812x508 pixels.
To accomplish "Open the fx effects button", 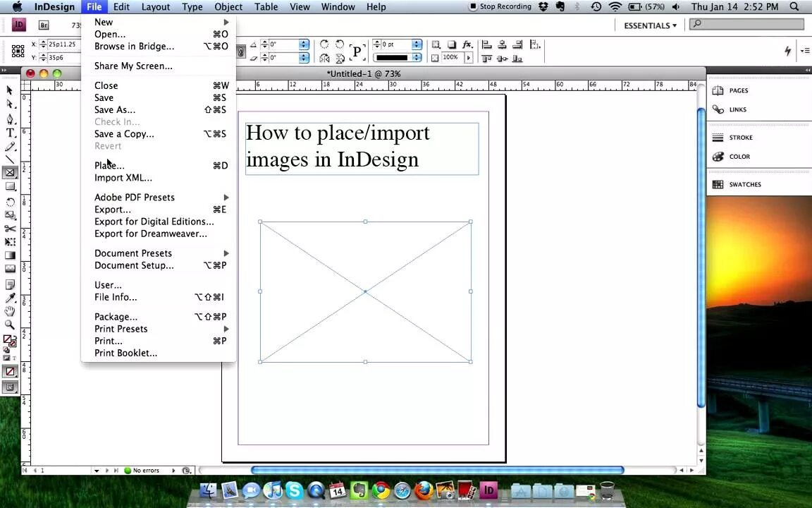I will coord(467,44).
